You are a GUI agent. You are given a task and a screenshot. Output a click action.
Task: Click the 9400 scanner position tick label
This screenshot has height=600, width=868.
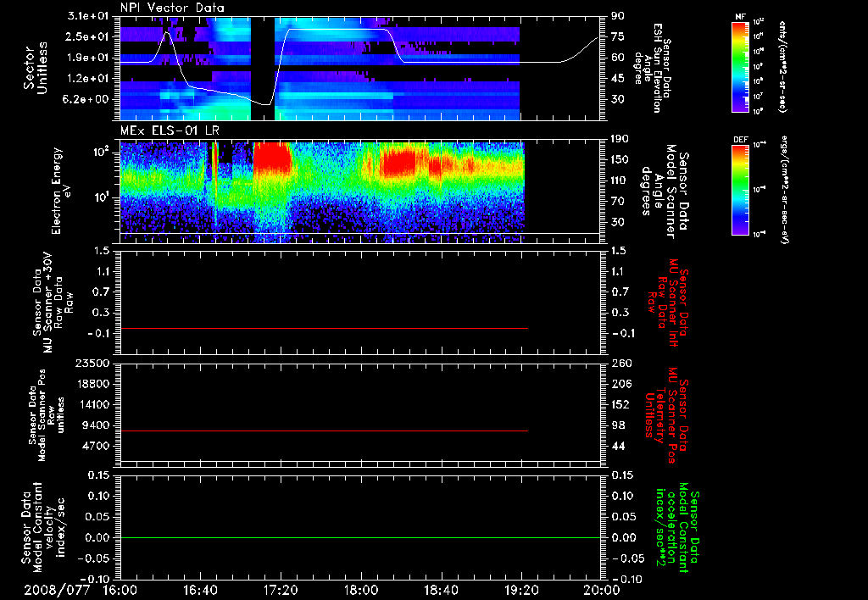pyautogui.click(x=96, y=425)
